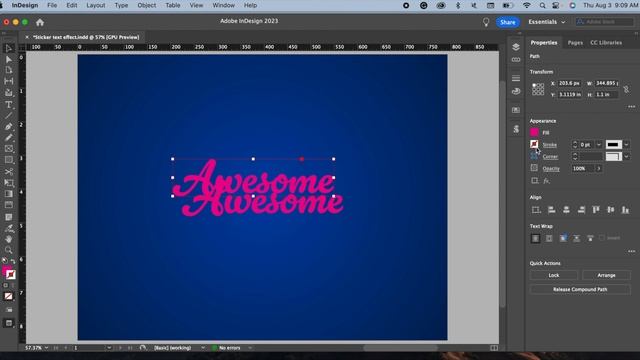Viewport: 640px width, 360px height.
Task: Click Align Bottom Edges icon
Action: click(625, 210)
